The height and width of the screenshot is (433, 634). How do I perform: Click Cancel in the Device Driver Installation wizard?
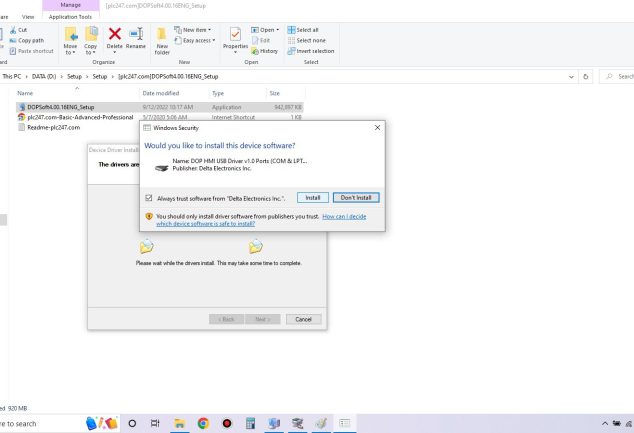tap(303, 319)
